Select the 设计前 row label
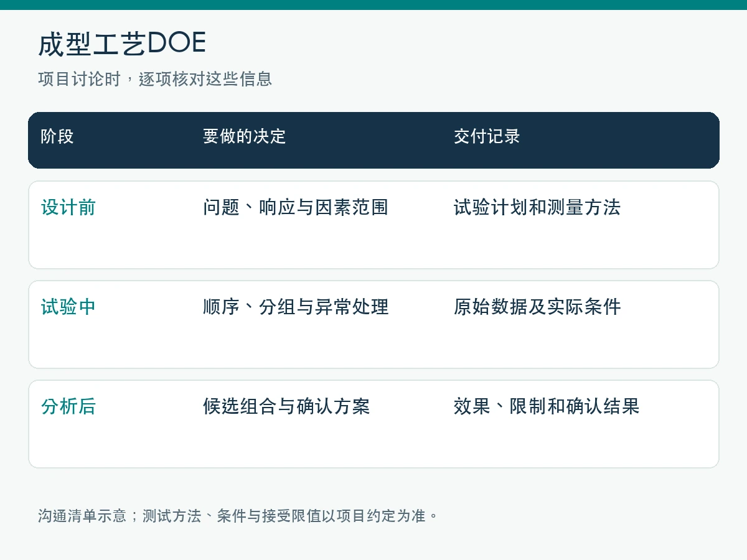 point(68,207)
